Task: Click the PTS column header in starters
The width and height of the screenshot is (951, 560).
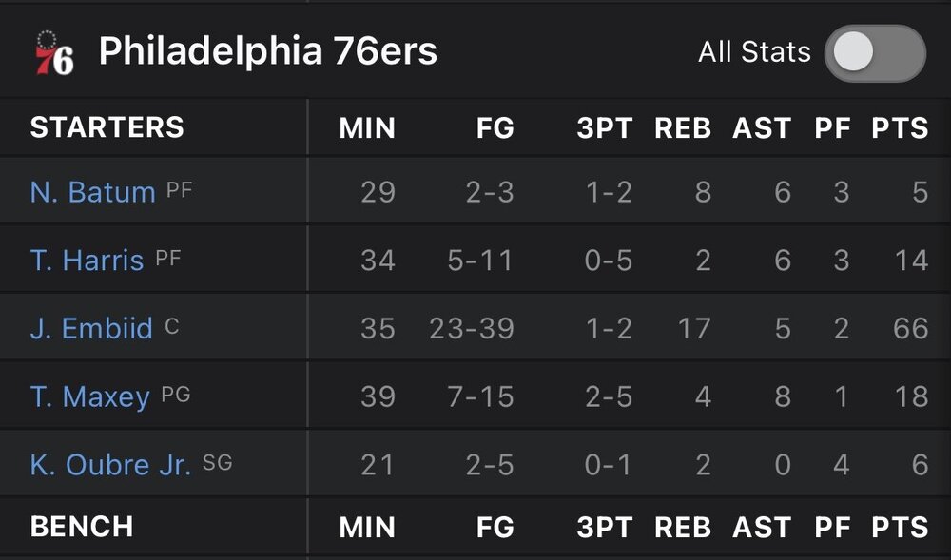Action: tap(899, 128)
